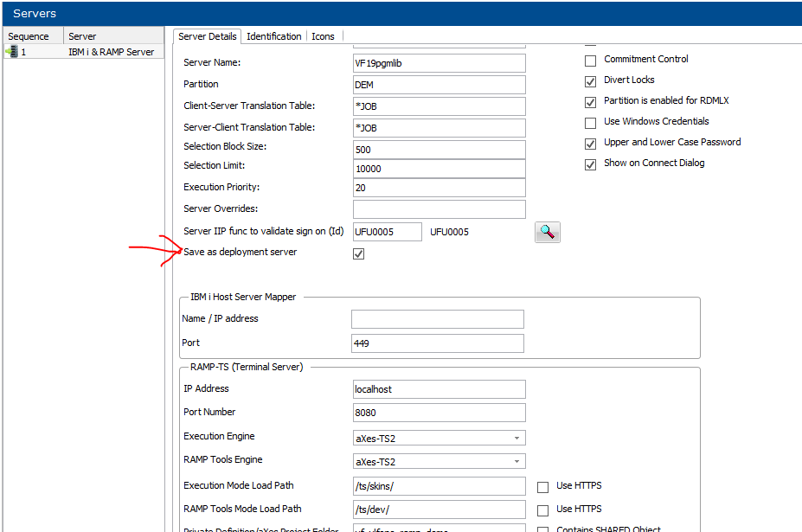The width and height of the screenshot is (802, 532).
Task: Enable Use HTTPS for RAMP Tools Mode Load Path
Action: tap(542, 510)
